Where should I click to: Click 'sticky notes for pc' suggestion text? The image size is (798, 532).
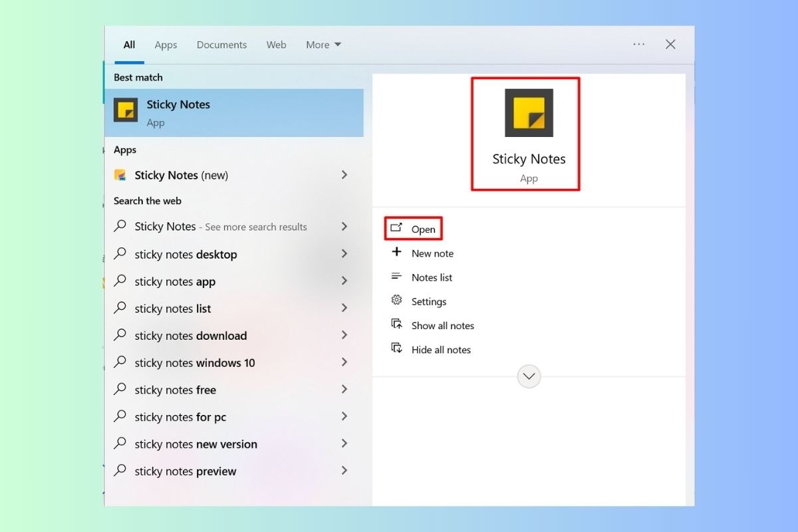tap(180, 418)
